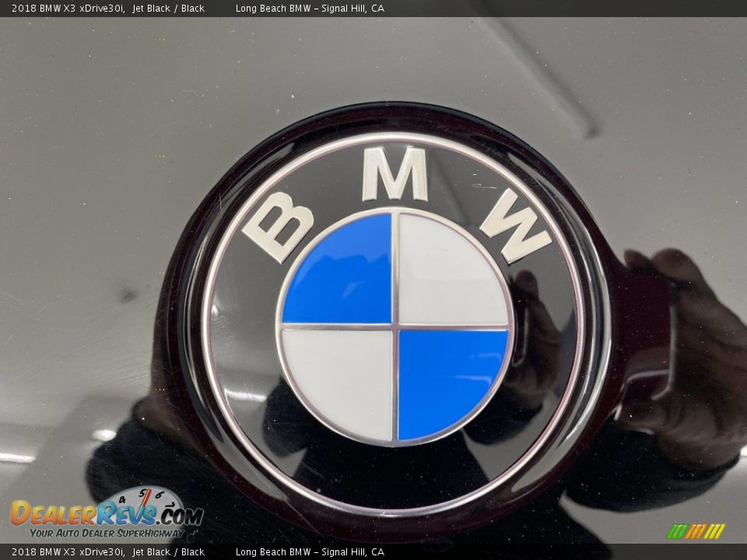Click bottom caption "Long Beach BMW – Signal Hill, CA"
Viewport: 747px width, 560px height.
(310, 552)
